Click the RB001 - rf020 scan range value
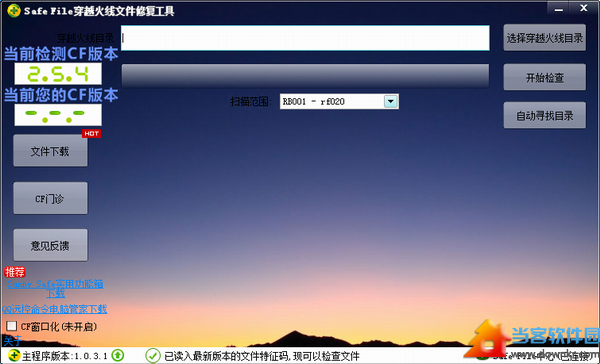Viewport: 600px width, 364px height. point(314,101)
